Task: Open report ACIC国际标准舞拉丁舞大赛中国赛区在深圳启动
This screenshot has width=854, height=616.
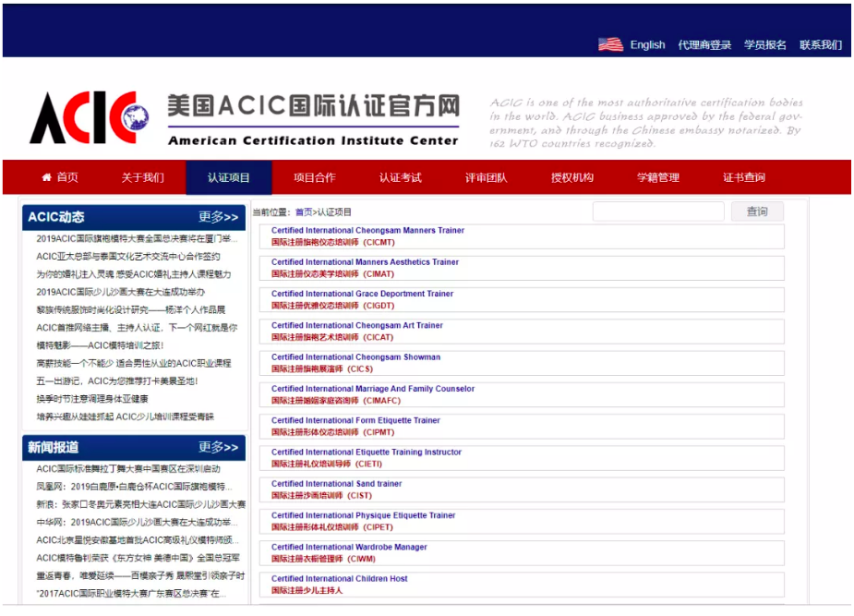Action: [128, 468]
